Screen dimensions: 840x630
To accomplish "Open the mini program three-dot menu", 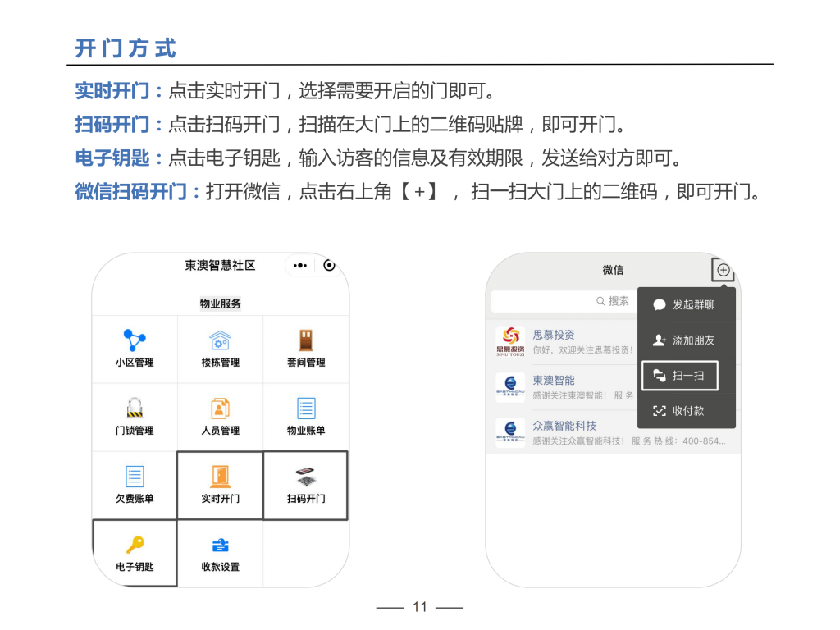I will click(300, 265).
